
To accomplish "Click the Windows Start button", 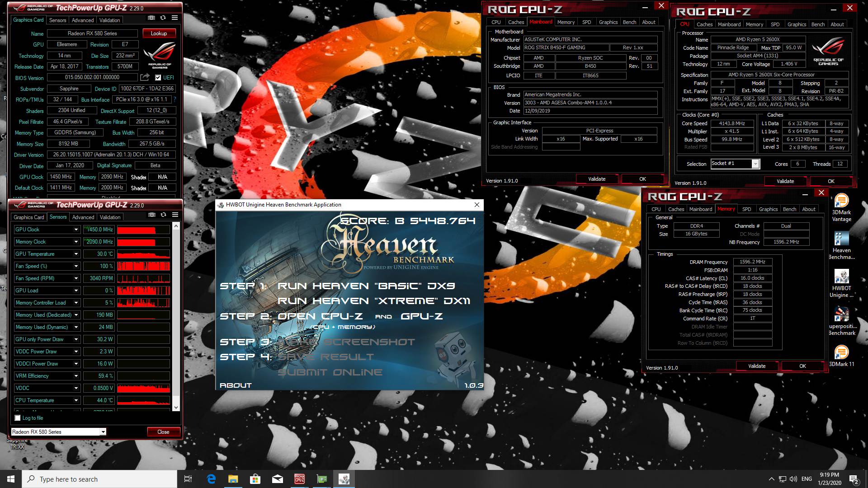I will [x=11, y=479].
